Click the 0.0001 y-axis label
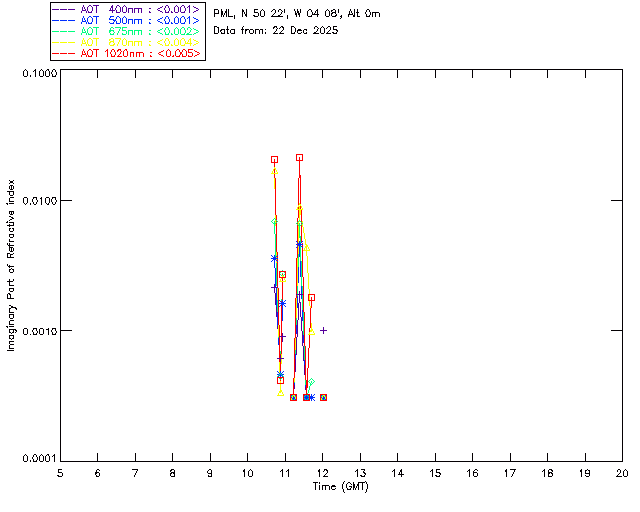Image resolution: width=640 pixels, height=512 pixels. (x=39, y=459)
